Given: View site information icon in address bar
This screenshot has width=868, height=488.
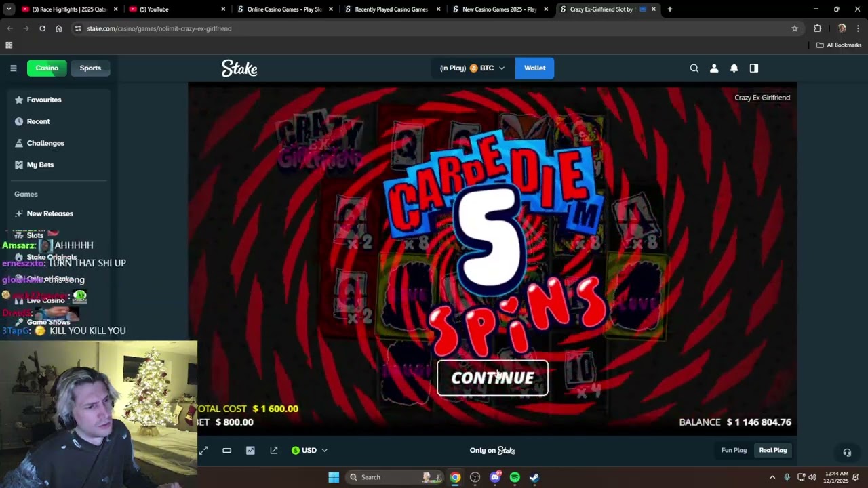Looking at the screenshot, I should click(78, 28).
